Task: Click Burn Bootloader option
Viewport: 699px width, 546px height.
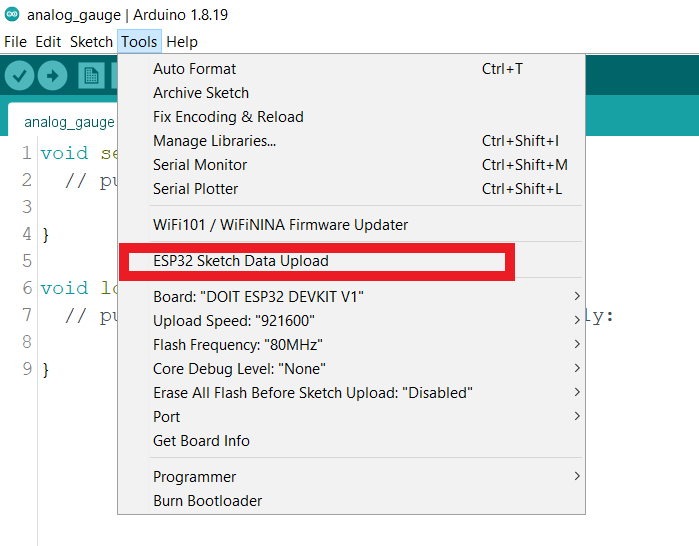Action: coord(207,501)
